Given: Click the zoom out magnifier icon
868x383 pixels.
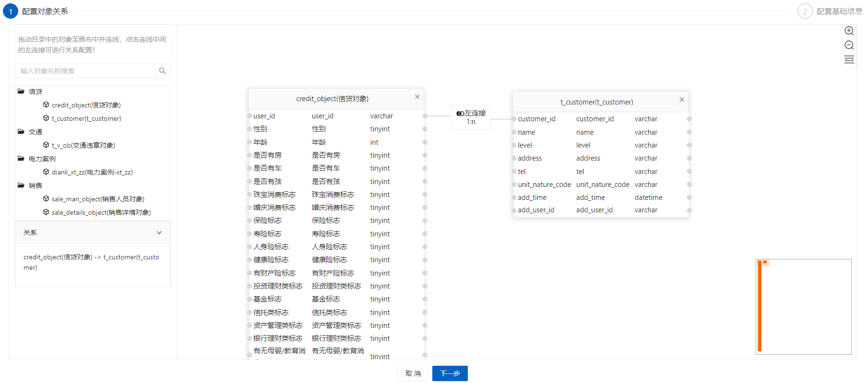Looking at the screenshot, I should point(849,45).
